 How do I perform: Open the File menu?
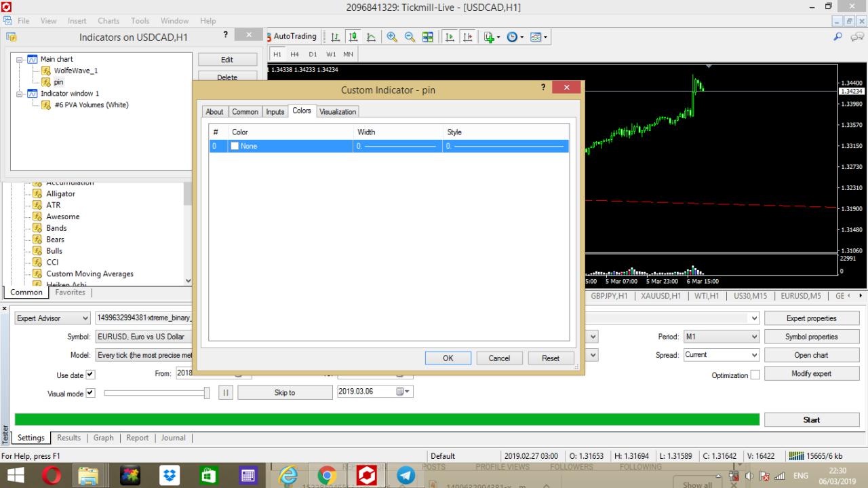point(25,21)
